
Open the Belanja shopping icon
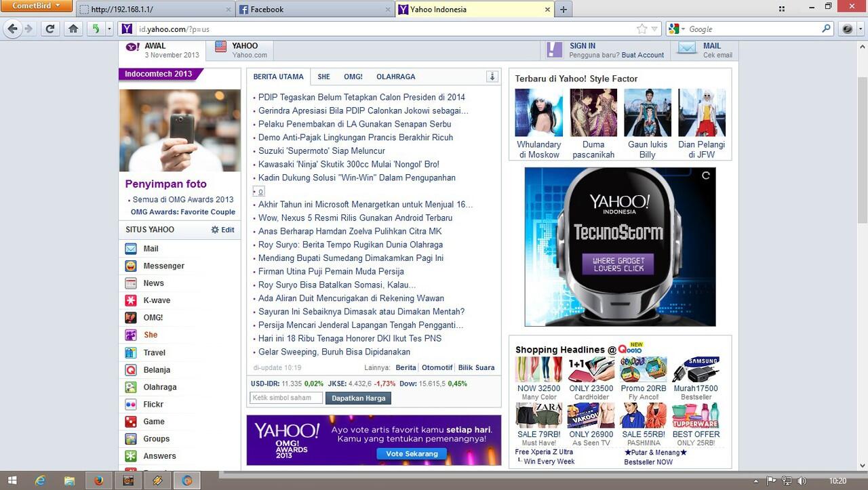131,369
